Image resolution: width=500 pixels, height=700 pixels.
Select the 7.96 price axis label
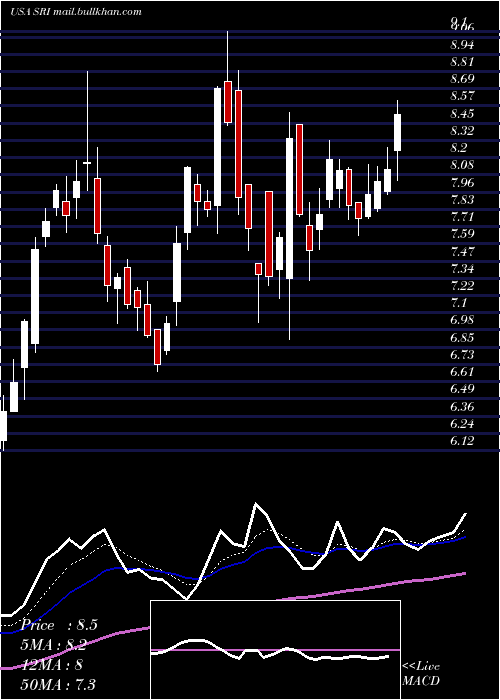pos(462,183)
